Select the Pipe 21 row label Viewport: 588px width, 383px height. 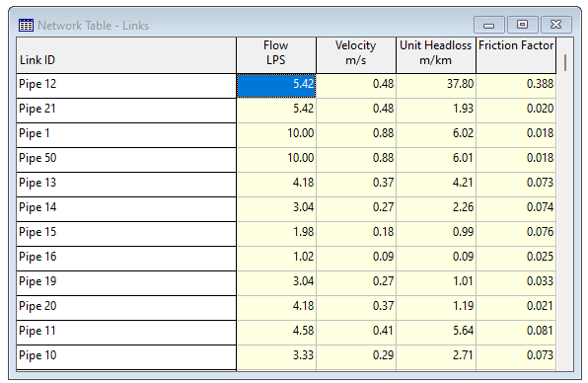click(x=126, y=111)
